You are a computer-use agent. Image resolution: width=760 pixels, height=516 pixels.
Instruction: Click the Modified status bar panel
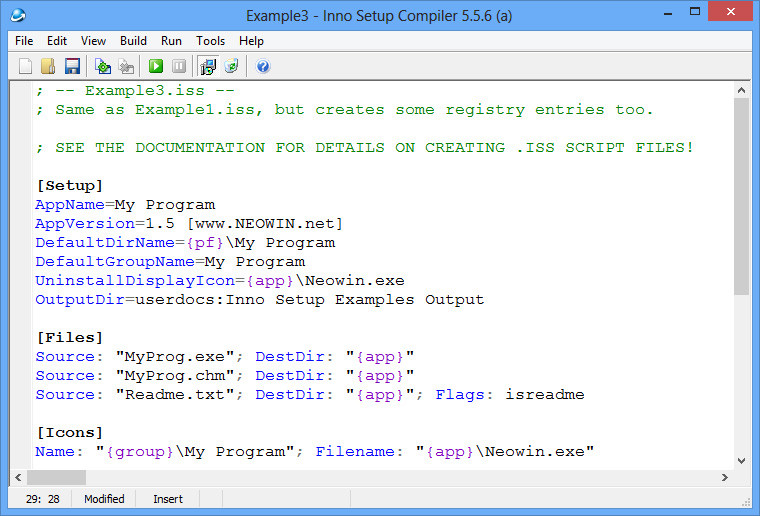104,499
